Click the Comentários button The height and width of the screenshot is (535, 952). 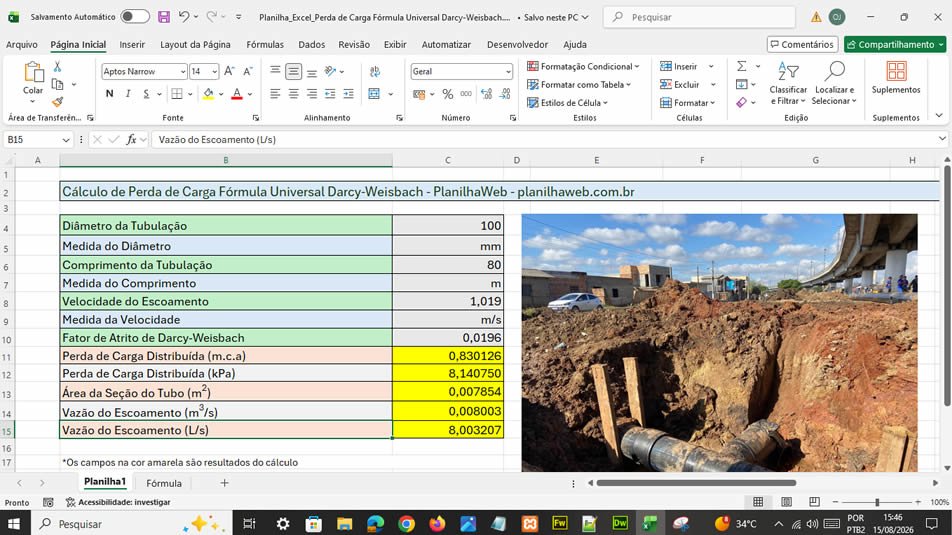[803, 44]
